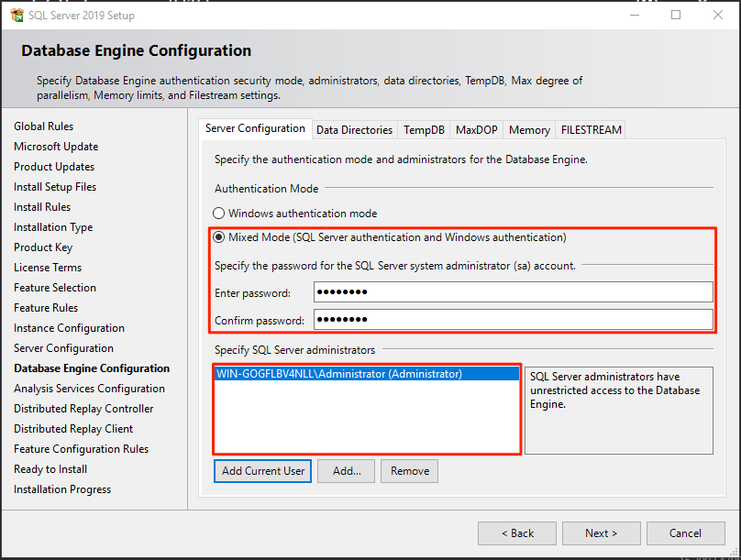Switch to the FILESTREAM tab
Viewport: 741px width, 560px height.
click(x=590, y=129)
